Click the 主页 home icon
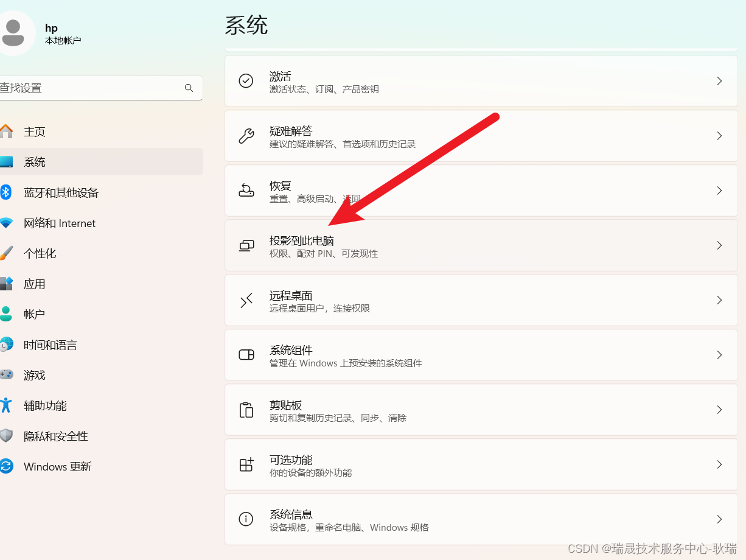The height and width of the screenshot is (560, 746). click(x=6, y=131)
